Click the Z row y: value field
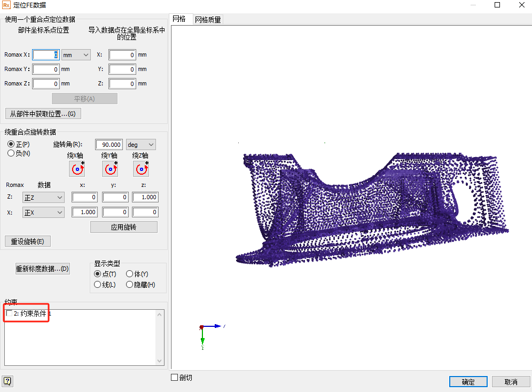532x392 pixels. pos(115,198)
